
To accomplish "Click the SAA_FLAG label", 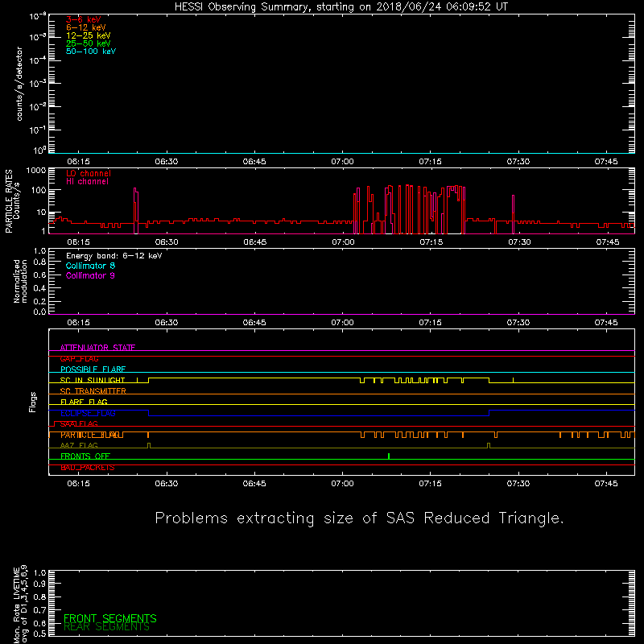I will point(79,424).
